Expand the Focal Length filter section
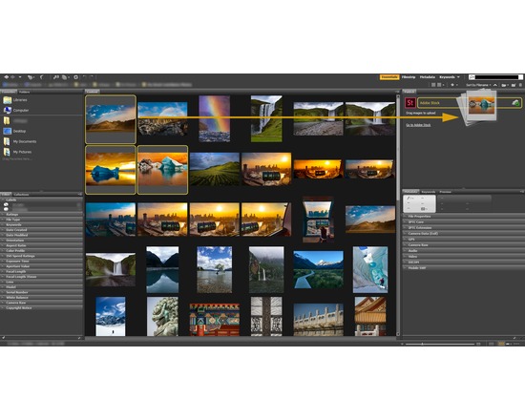The image size is (525, 420). point(41,272)
